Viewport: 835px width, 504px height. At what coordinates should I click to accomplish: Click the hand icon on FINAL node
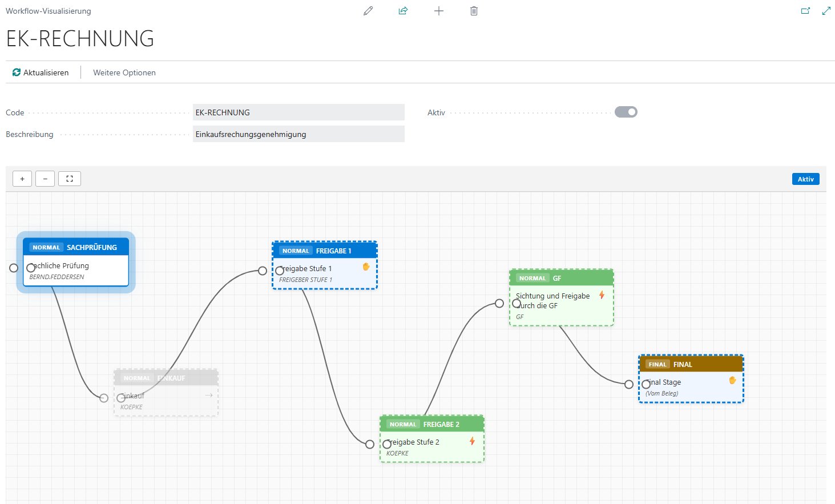pos(732,381)
